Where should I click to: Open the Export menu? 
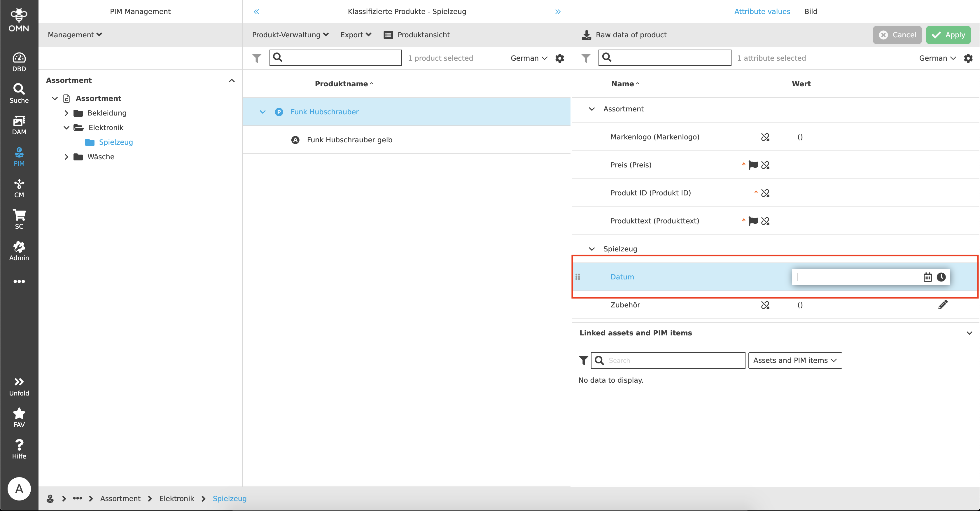[355, 35]
